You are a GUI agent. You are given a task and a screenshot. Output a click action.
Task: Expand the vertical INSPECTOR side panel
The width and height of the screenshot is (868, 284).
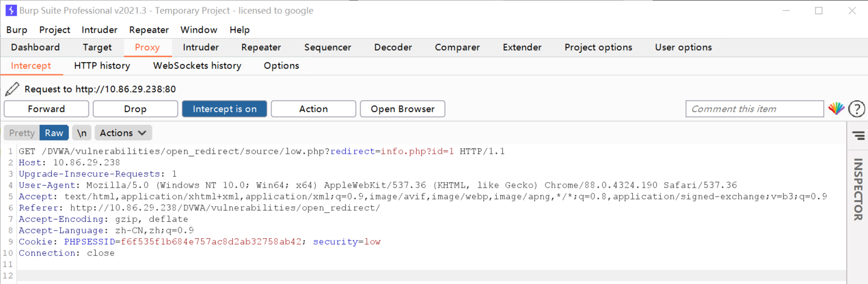coord(858,190)
